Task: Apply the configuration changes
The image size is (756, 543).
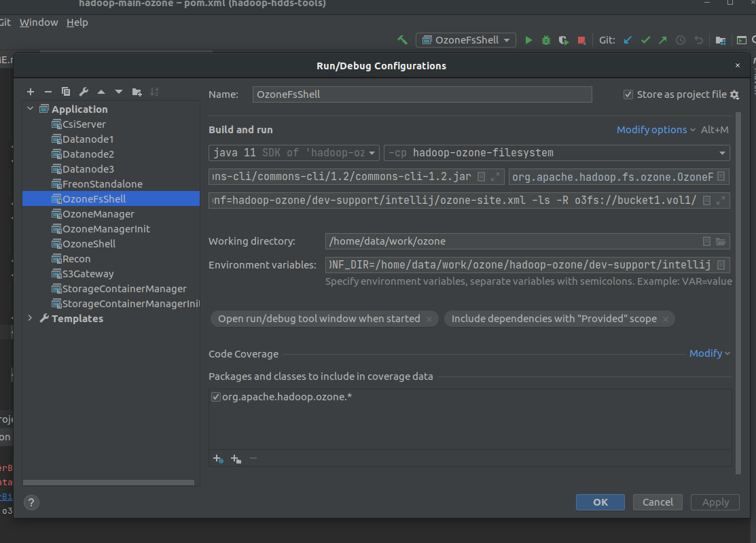Action: [x=715, y=502]
